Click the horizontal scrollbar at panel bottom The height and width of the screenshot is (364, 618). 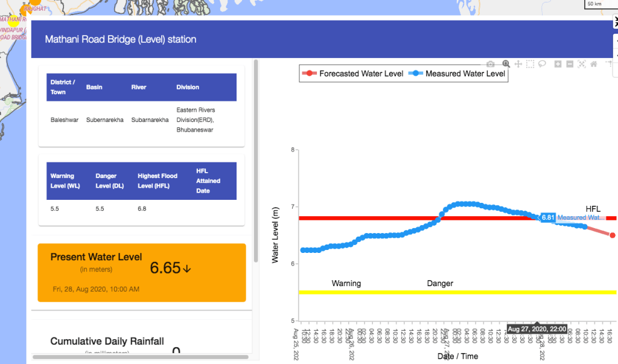[139, 357]
